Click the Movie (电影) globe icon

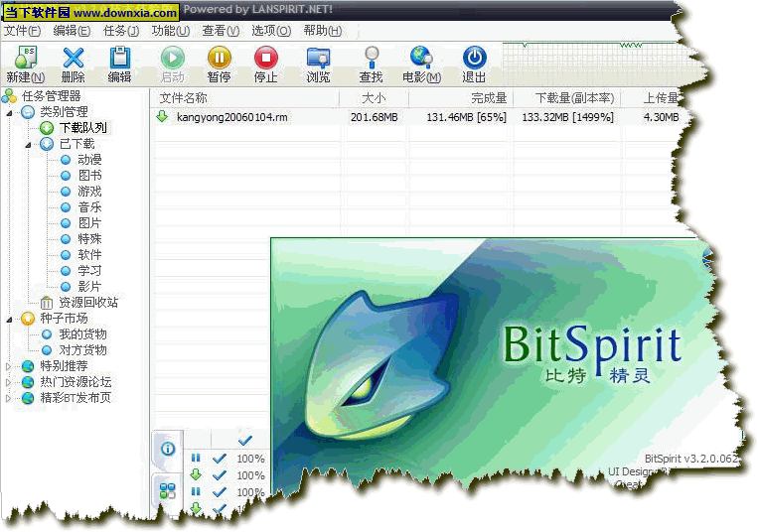pos(421,57)
